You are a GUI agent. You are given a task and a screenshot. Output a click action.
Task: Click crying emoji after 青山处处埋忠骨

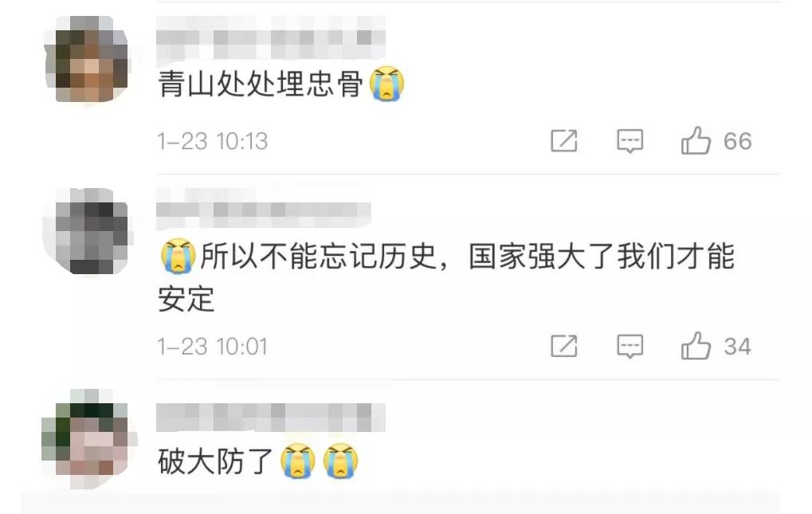point(386,84)
